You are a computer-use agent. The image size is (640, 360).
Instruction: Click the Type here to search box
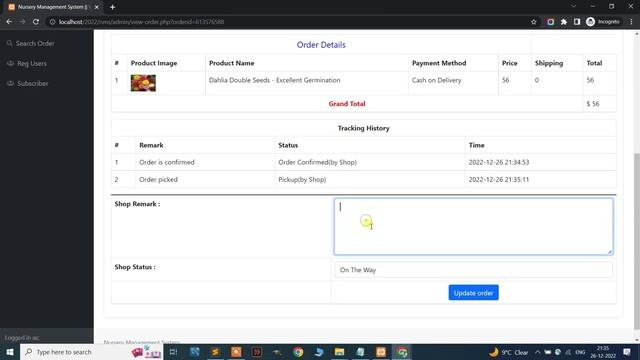point(91,352)
